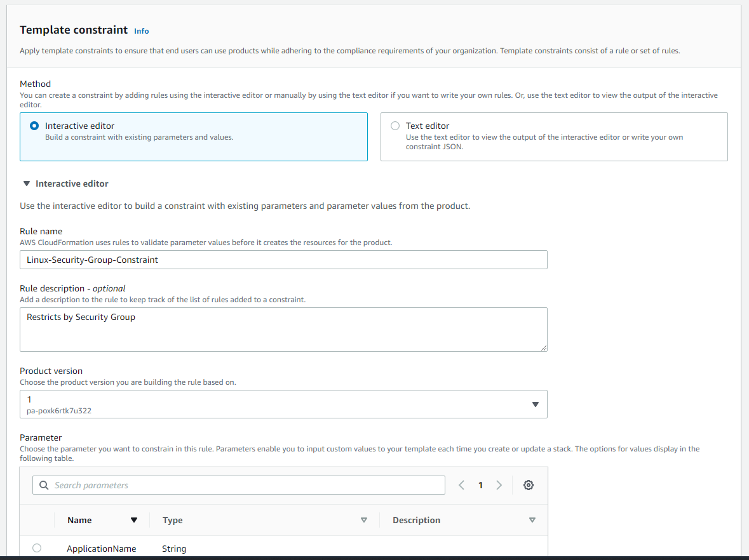Click into the Rule name field
This screenshot has width=749, height=560.
283,260
